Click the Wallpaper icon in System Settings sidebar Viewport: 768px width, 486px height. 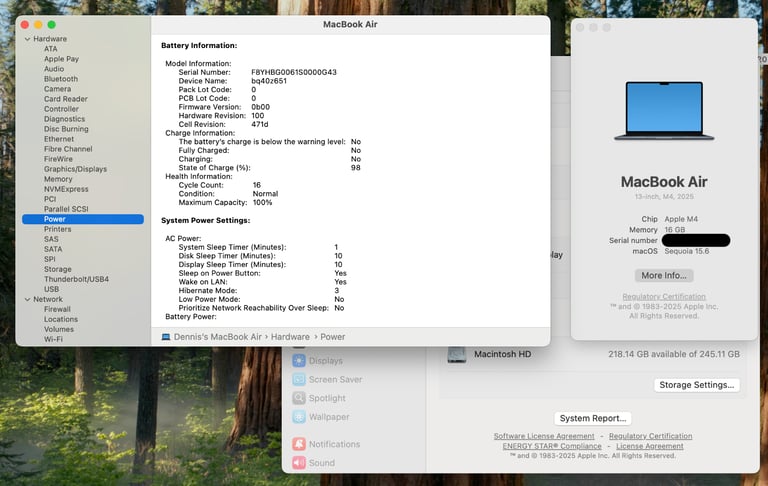coord(299,417)
